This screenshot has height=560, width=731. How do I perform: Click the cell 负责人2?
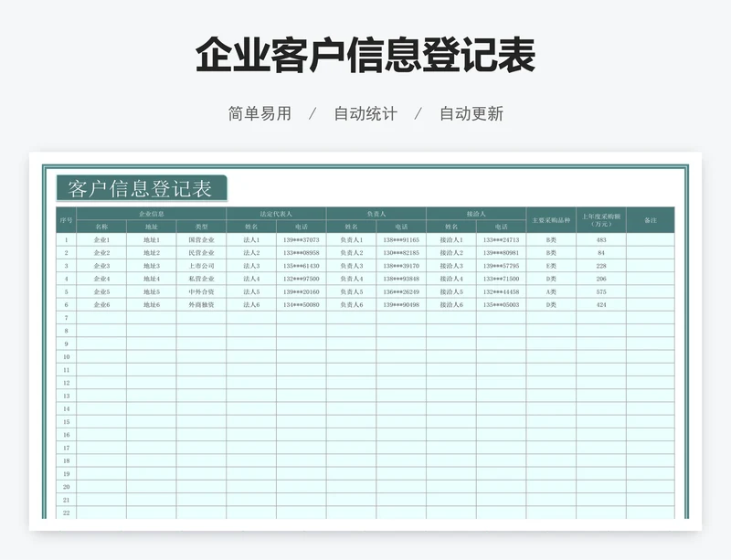[351, 253]
